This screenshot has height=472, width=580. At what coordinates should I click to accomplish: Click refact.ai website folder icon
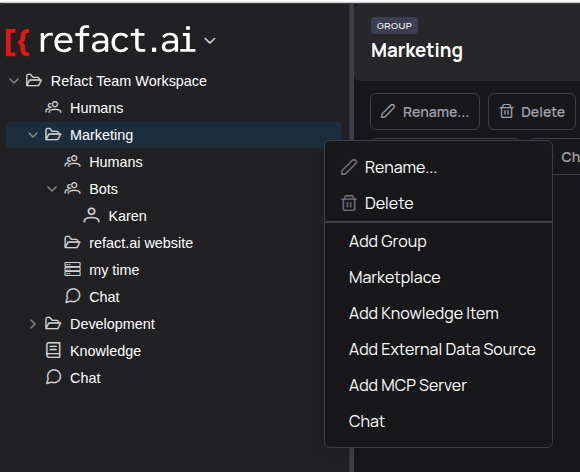pos(72,243)
